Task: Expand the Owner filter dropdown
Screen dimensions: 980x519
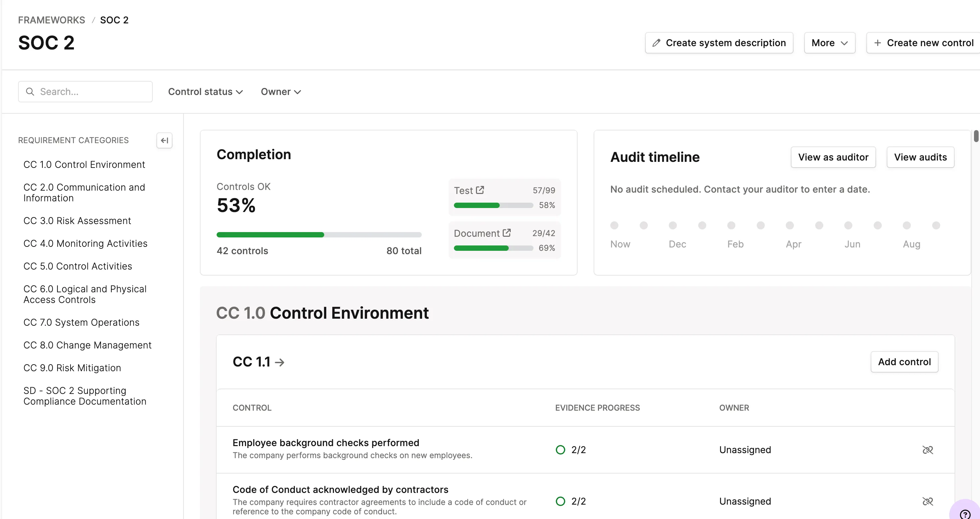Action: click(281, 92)
